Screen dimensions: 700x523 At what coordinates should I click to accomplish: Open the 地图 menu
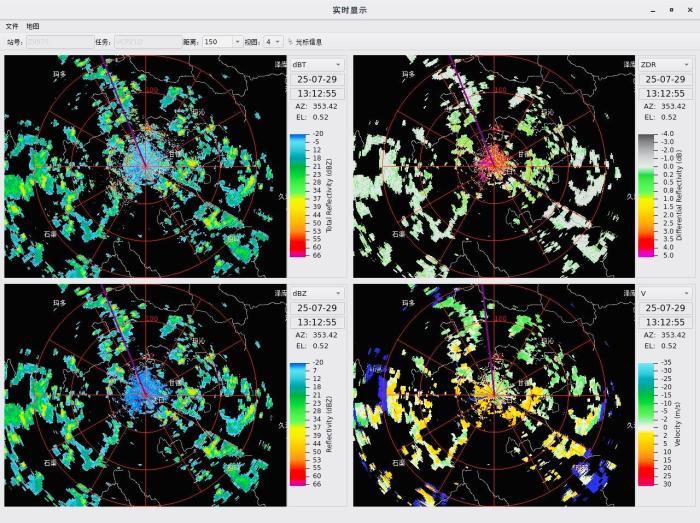(33, 26)
